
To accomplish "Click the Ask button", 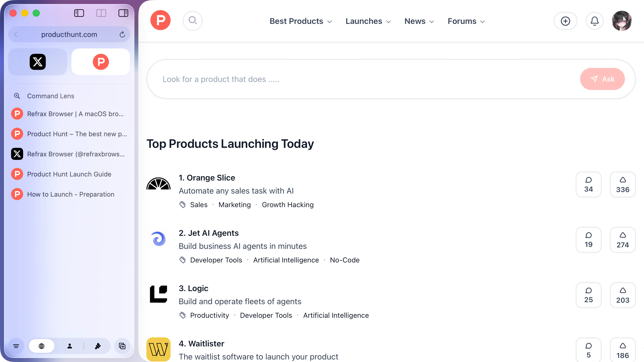I will 602,79.
